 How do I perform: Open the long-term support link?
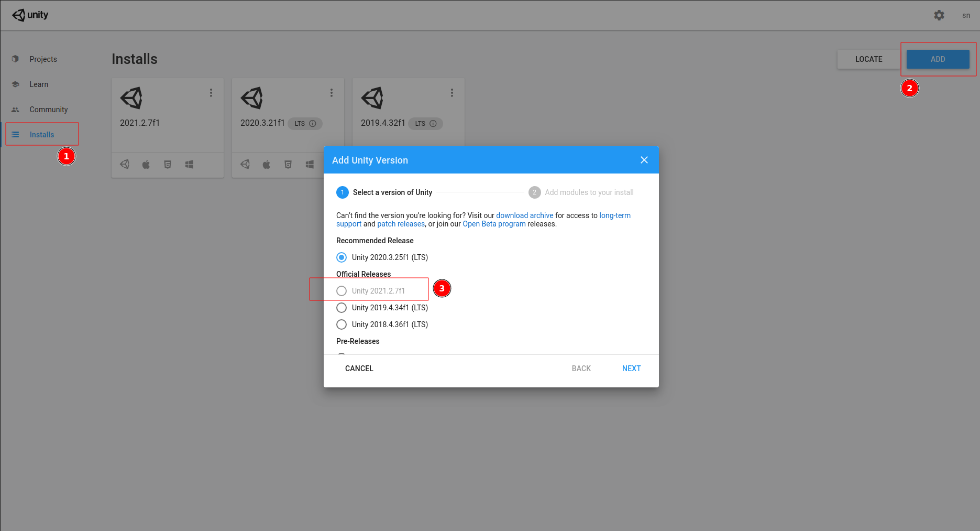click(x=615, y=215)
